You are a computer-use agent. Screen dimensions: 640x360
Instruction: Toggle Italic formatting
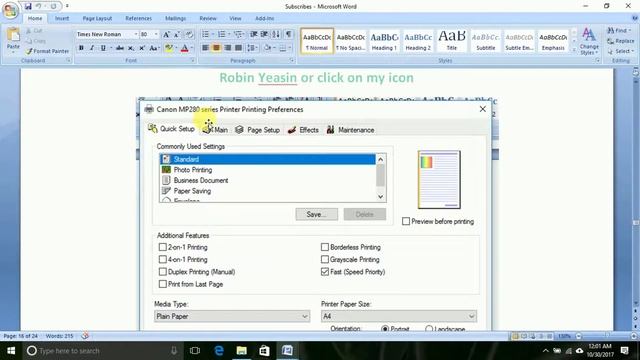click(92, 48)
